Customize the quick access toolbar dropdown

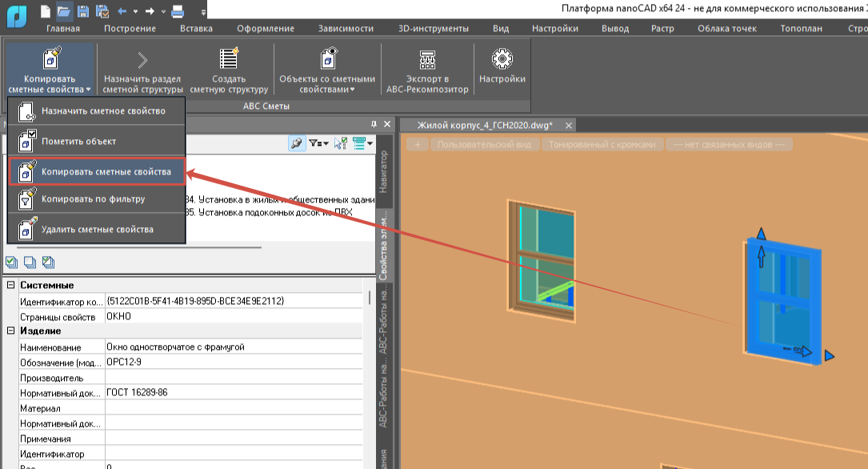(204, 12)
